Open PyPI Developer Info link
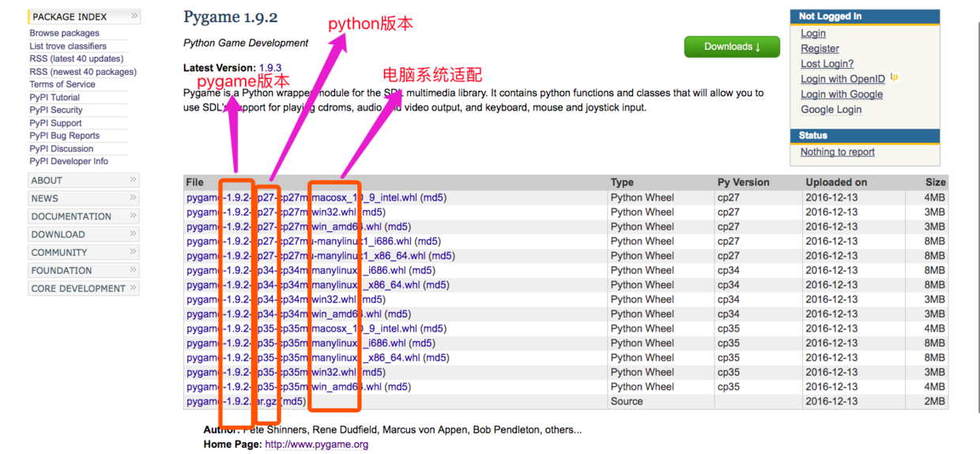This screenshot has width=980, height=454. (69, 161)
